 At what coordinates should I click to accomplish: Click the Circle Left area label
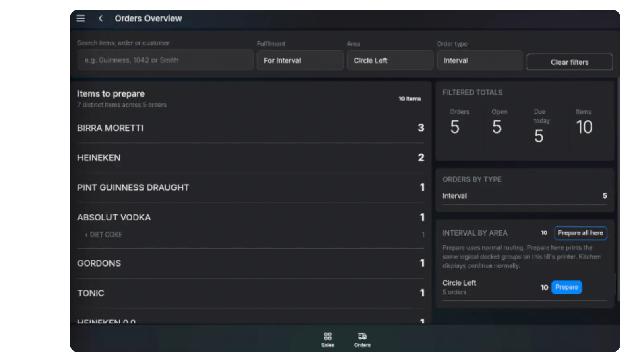tap(459, 283)
